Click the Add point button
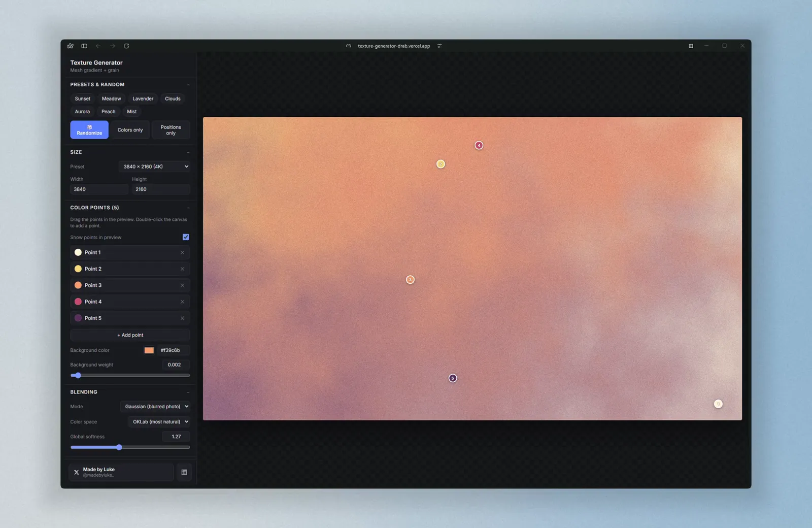Screen dimensions: 812x528 tap(130, 335)
